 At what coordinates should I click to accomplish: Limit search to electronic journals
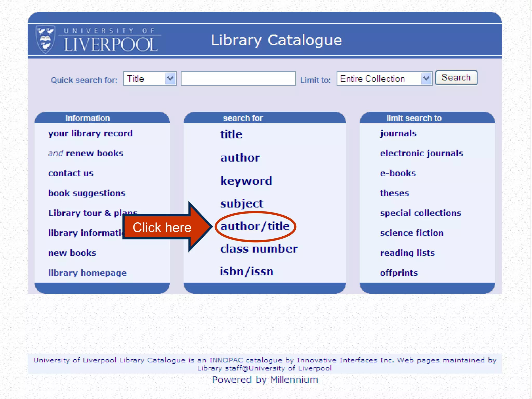click(x=421, y=153)
